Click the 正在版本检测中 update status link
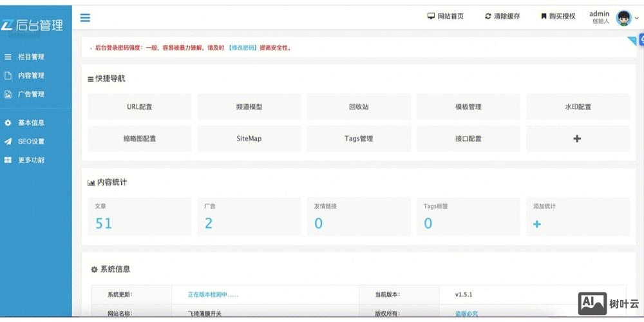The width and height of the screenshot is (644, 322). (x=213, y=294)
